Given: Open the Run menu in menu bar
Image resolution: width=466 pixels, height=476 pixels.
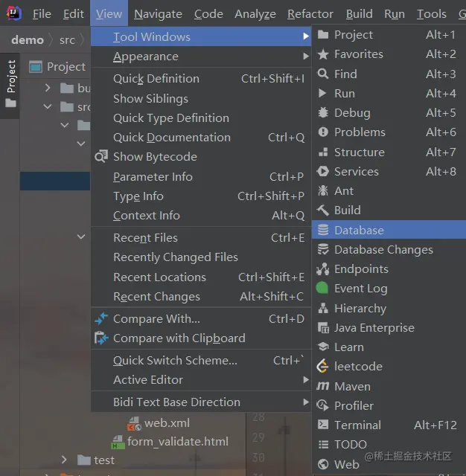Looking at the screenshot, I should tap(395, 14).
